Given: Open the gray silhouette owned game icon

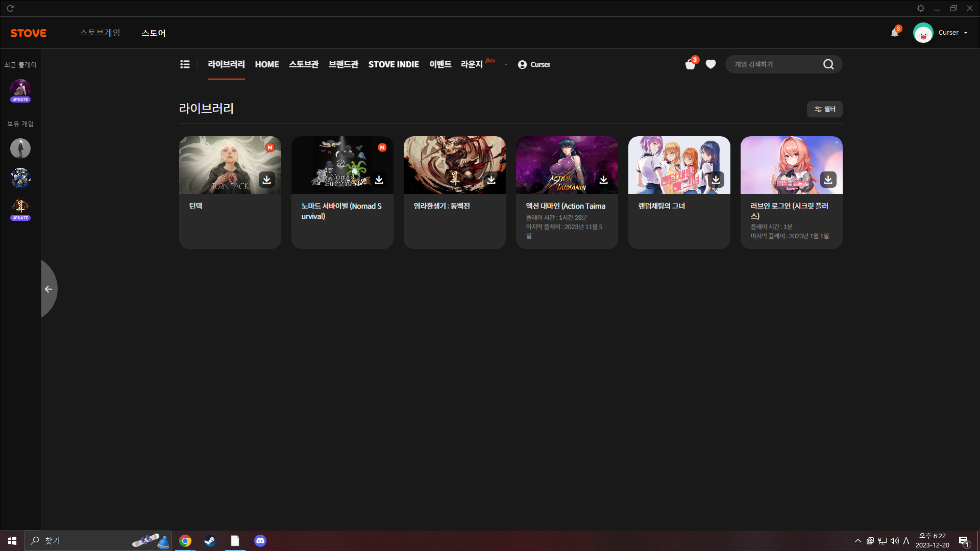Looking at the screenshot, I should pyautogui.click(x=20, y=148).
